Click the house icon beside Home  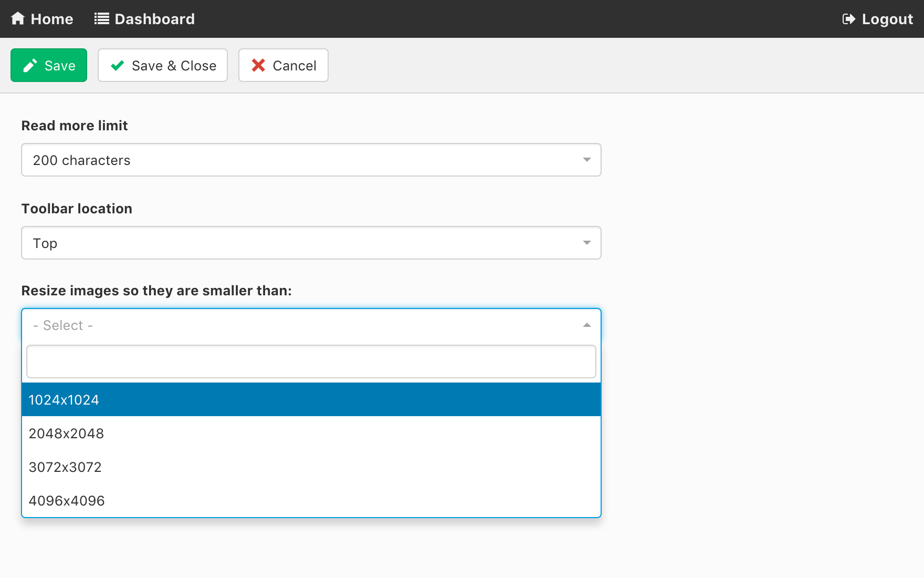point(18,18)
